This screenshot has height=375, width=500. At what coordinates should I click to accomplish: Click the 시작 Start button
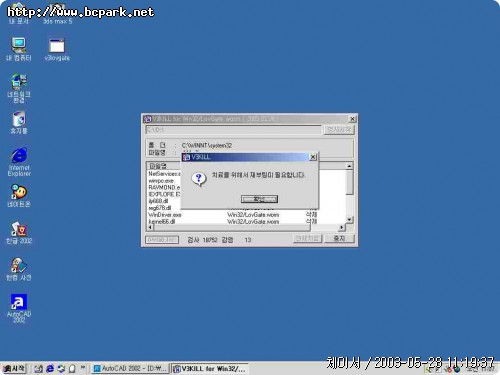point(14,368)
